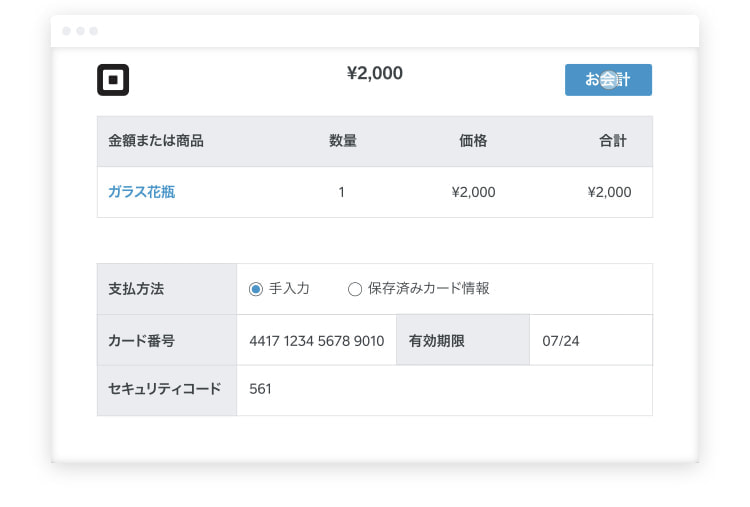This screenshot has width=750, height=507.
Task: Click the 数量 column header
Action: 342,141
